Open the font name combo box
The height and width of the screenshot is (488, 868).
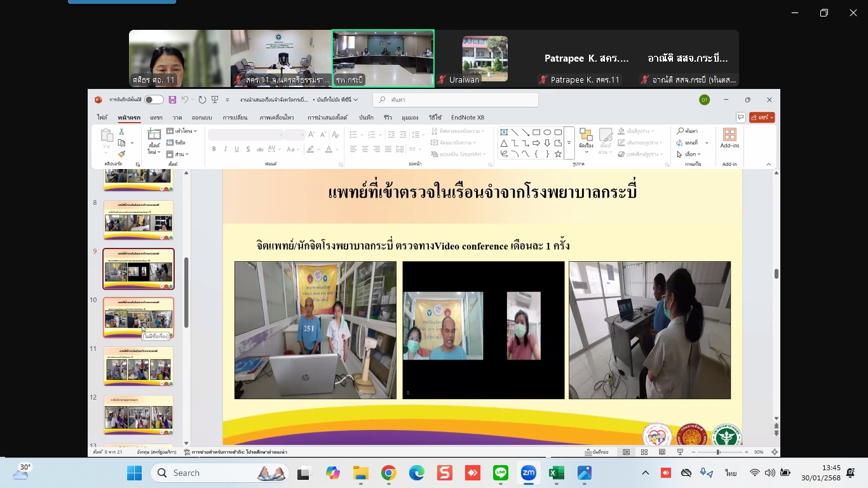(x=246, y=135)
